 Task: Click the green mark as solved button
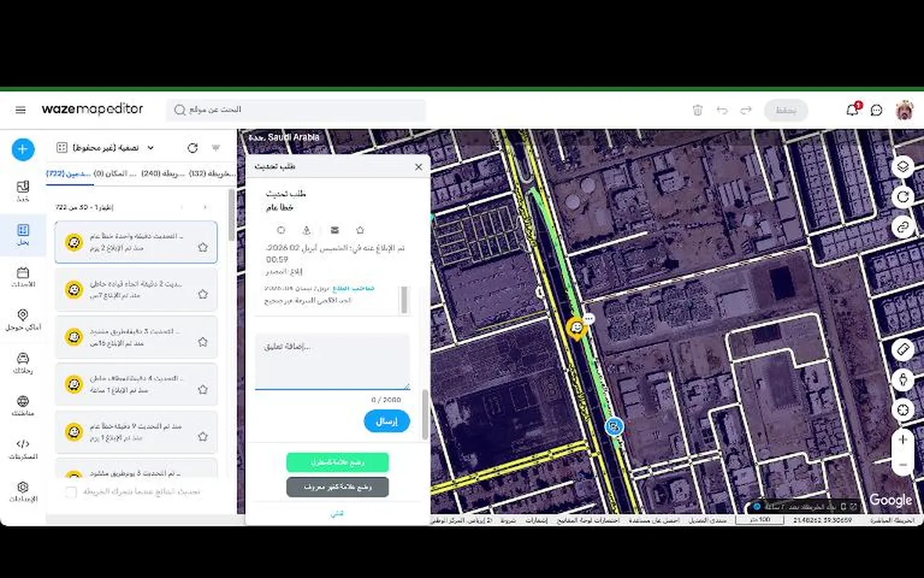tap(338, 462)
